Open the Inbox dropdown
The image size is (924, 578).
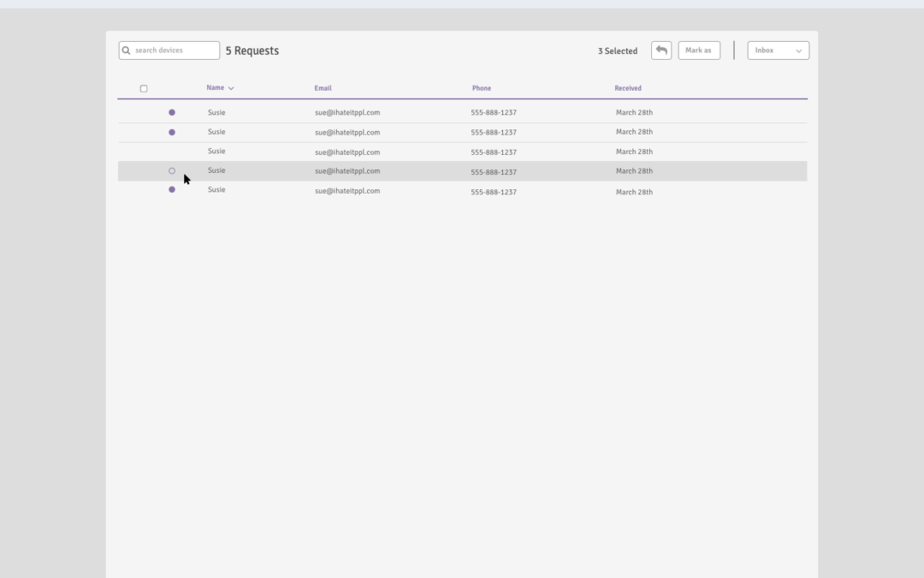click(x=779, y=51)
